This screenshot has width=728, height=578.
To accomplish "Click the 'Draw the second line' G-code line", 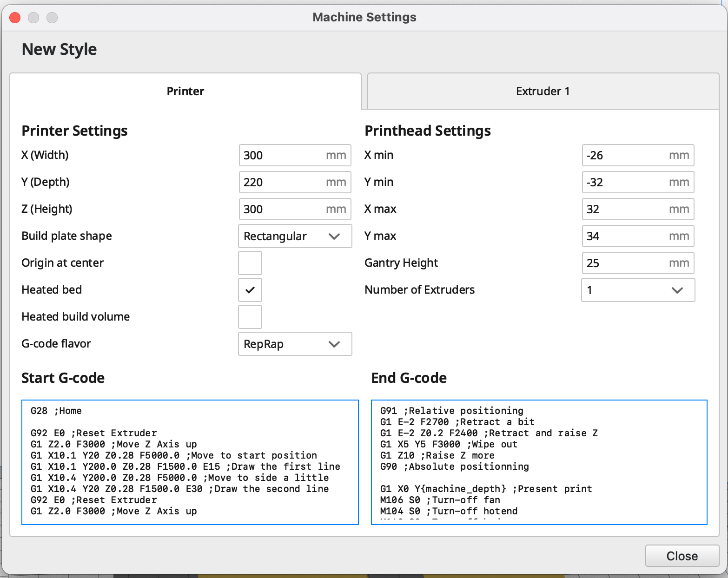I will point(180,489).
